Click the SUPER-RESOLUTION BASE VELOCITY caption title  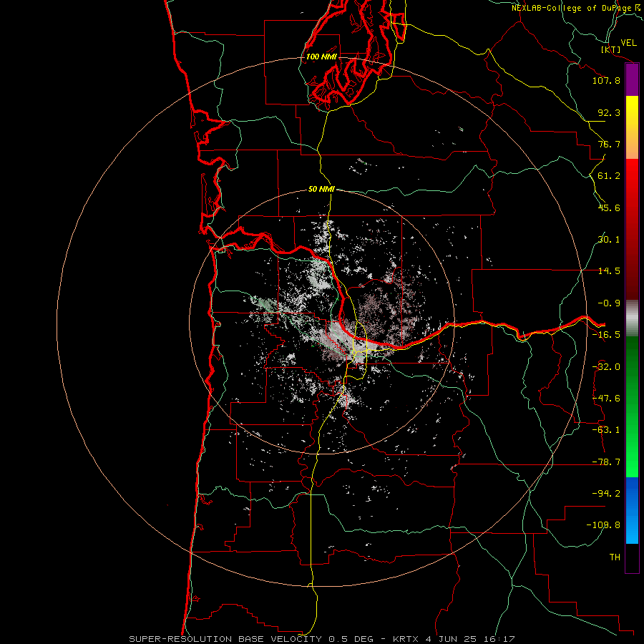pos(225,639)
